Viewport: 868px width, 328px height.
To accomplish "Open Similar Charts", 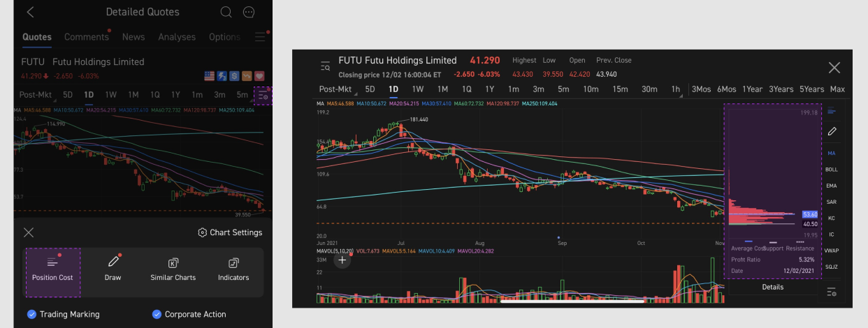I will [173, 270].
